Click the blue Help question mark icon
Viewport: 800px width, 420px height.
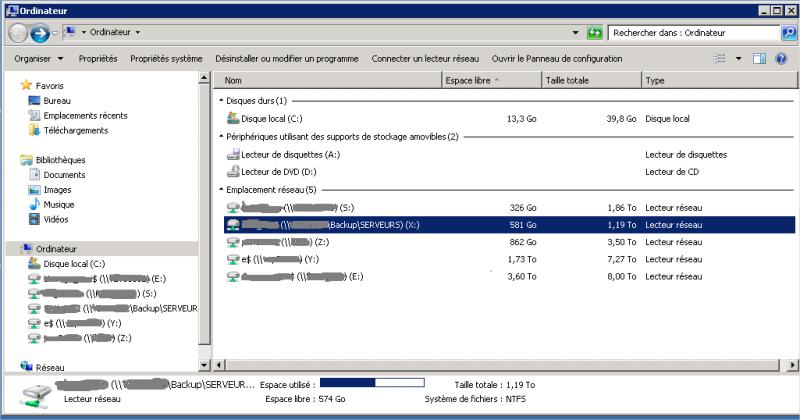click(x=781, y=59)
